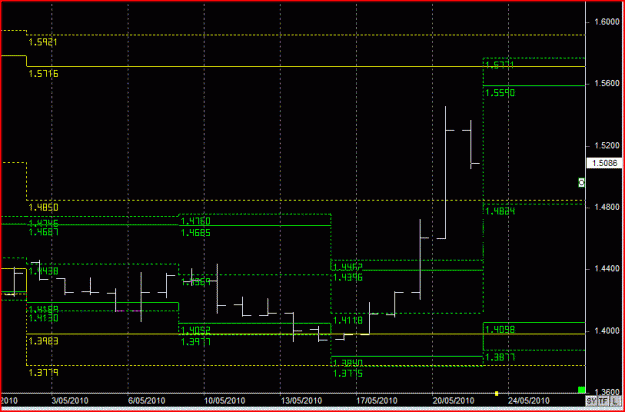Click the 1.4800 price axis value
The width and height of the screenshot is (625, 412).
click(x=605, y=207)
